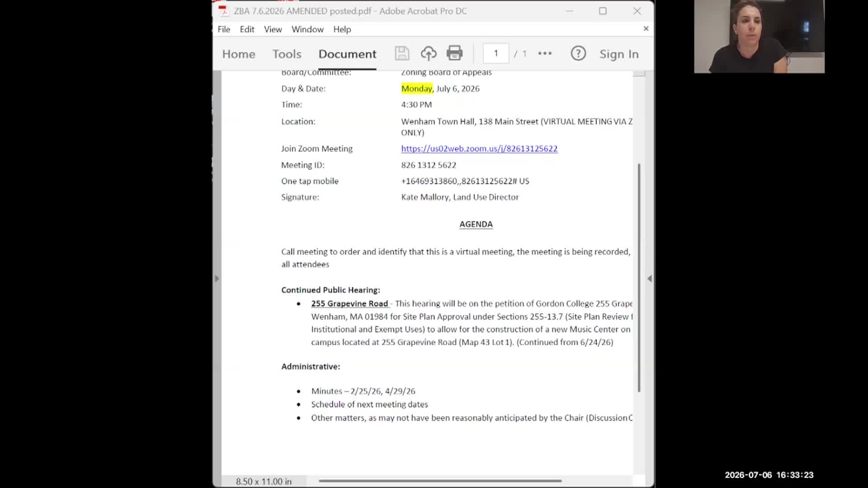Click the Sign In button
The image size is (868, 488).
619,54
